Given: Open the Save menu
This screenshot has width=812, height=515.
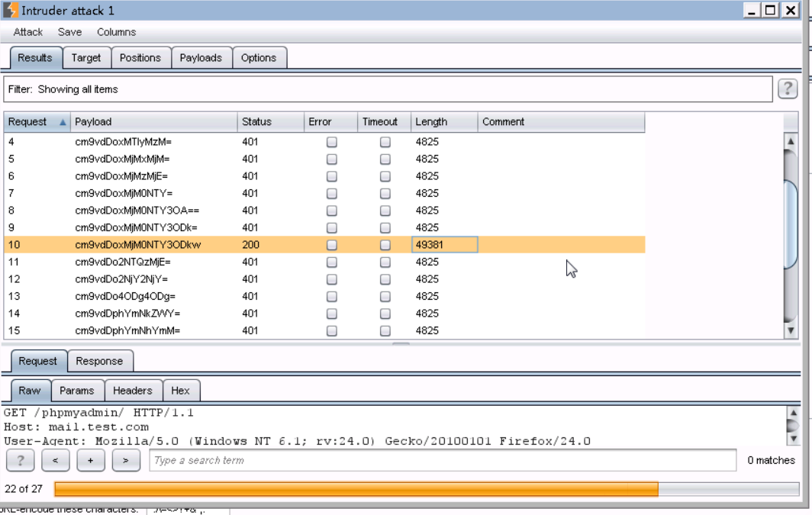Looking at the screenshot, I should pos(70,32).
